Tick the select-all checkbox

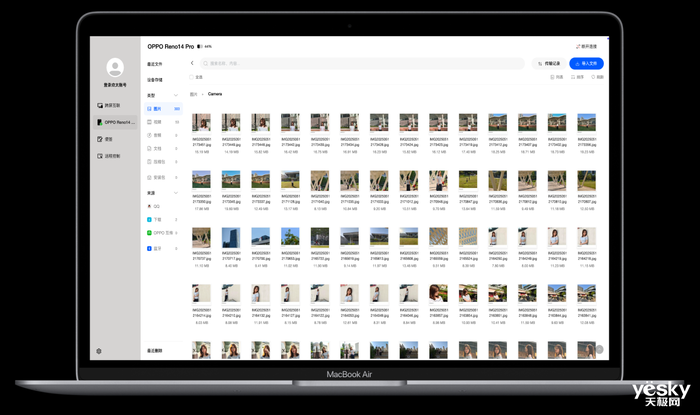click(x=192, y=77)
